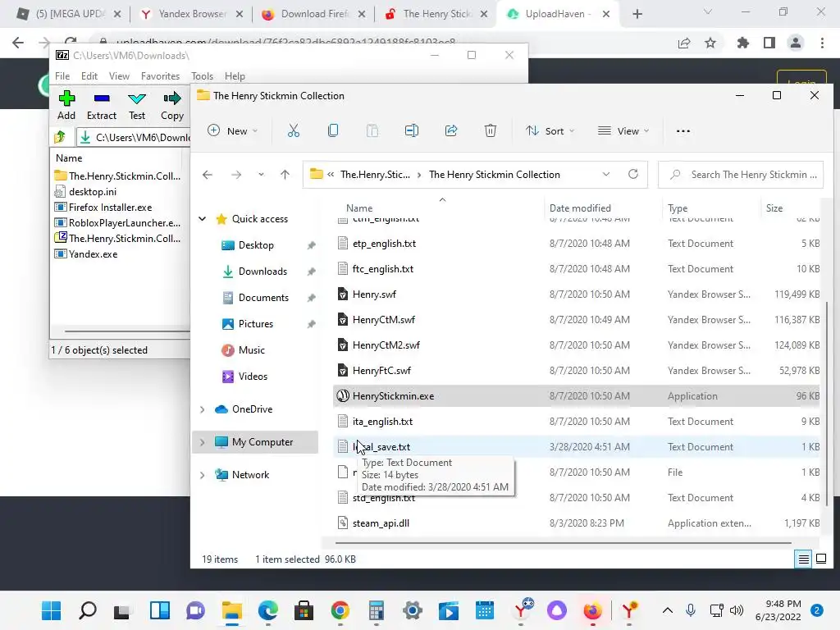
Task: Open Settings gear from the taskbar
Action: coord(413,610)
